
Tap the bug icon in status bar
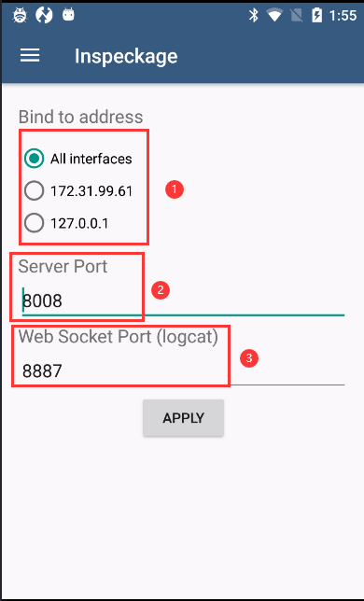[x=20, y=16]
